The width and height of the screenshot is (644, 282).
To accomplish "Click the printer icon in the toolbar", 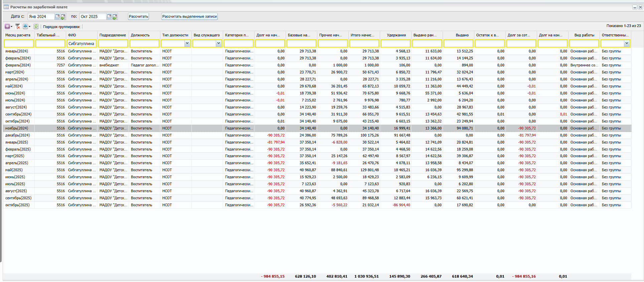I will (25, 26).
